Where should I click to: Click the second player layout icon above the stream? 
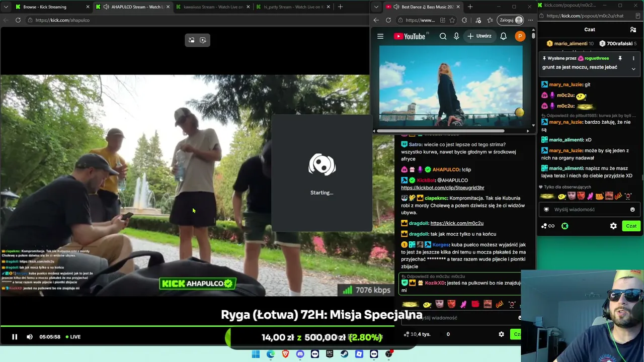click(x=203, y=40)
